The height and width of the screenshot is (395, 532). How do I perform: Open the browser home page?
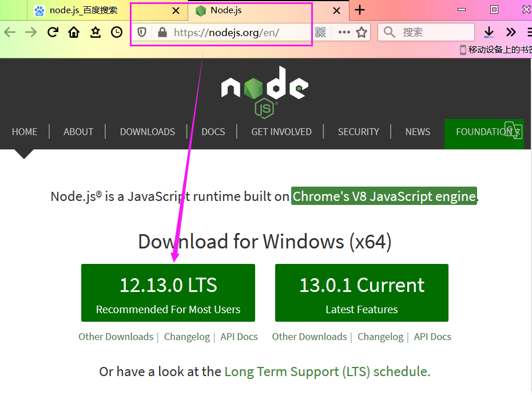pyautogui.click(x=74, y=32)
